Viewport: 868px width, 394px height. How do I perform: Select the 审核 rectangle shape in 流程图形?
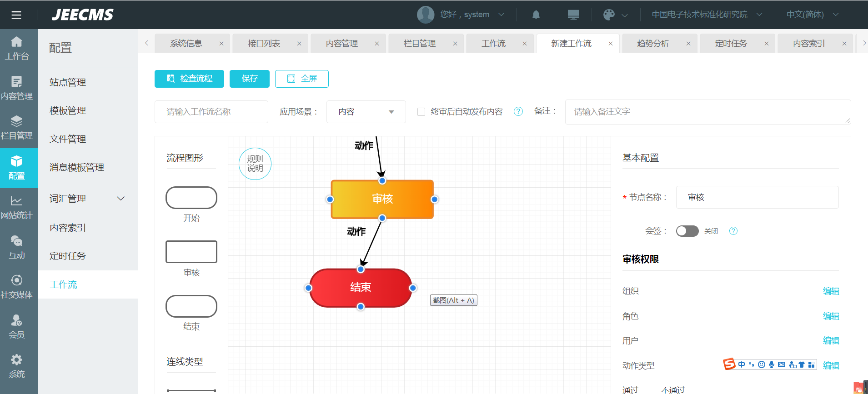click(x=191, y=252)
